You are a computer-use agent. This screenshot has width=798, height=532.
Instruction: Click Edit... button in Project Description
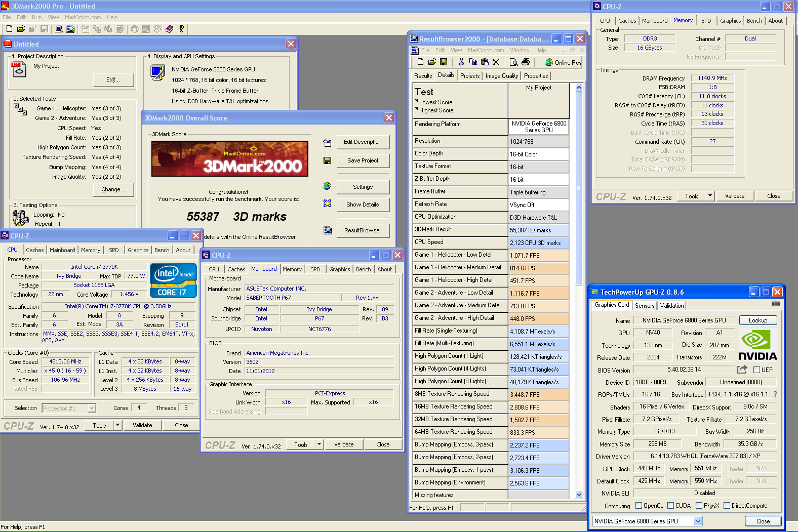(113, 79)
